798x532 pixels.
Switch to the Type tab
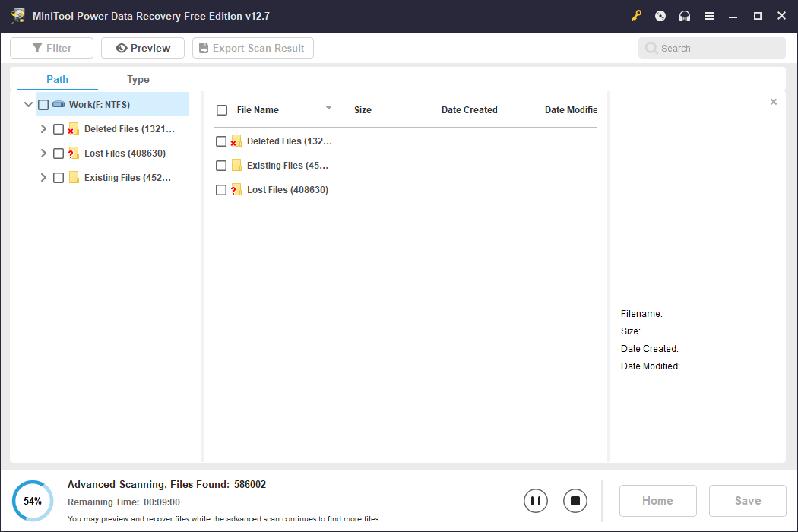(138, 79)
